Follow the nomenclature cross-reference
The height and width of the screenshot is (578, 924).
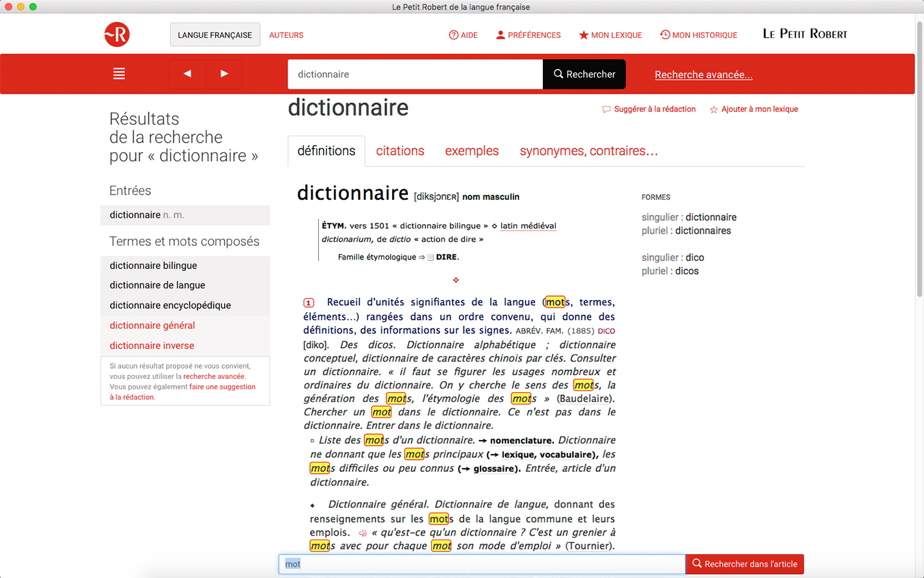pyautogui.click(x=520, y=441)
